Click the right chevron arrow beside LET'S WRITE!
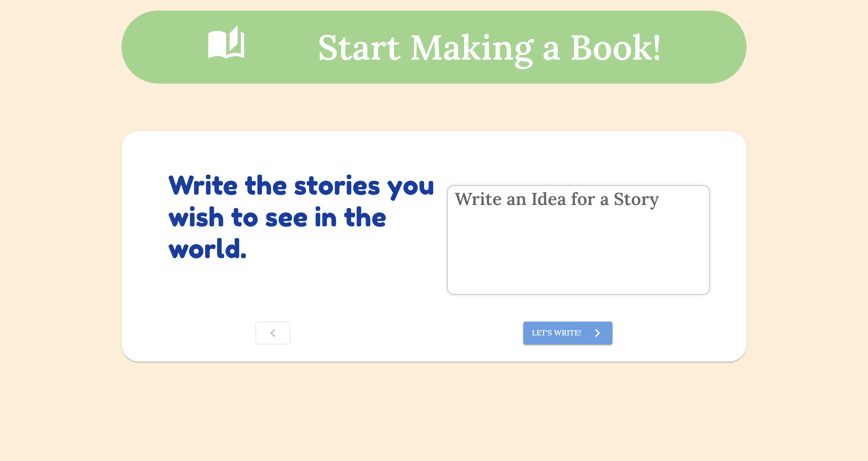Viewport: 868px width, 461px height. [x=597, y=333]
